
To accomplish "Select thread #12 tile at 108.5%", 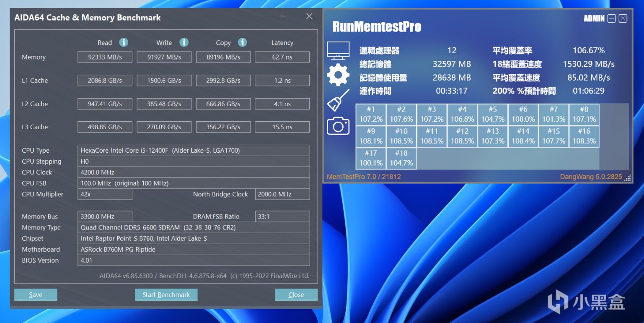I will click(x=462, y=136).
